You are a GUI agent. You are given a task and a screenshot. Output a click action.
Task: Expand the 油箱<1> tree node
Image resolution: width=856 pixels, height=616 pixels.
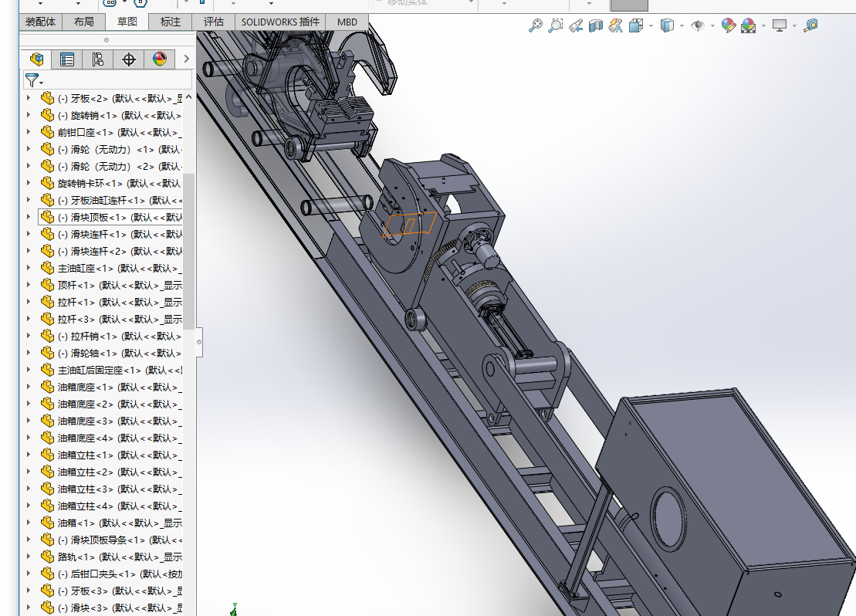coord(29,523)
